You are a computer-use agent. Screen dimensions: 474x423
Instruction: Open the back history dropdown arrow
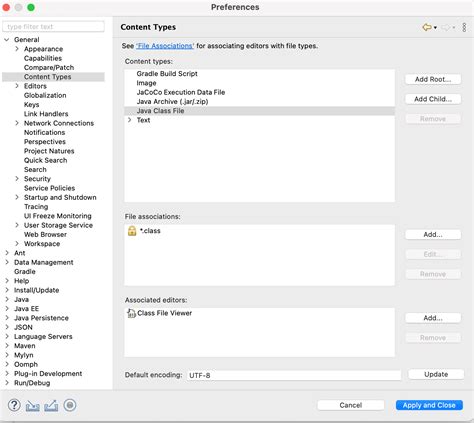(x=435, y=28)
